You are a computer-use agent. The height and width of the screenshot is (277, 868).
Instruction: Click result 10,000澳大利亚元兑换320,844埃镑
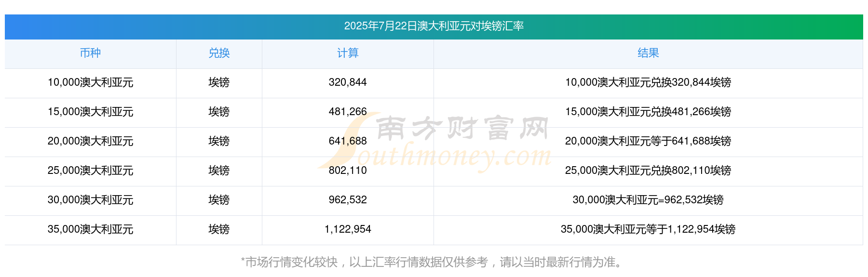[648, 82]
